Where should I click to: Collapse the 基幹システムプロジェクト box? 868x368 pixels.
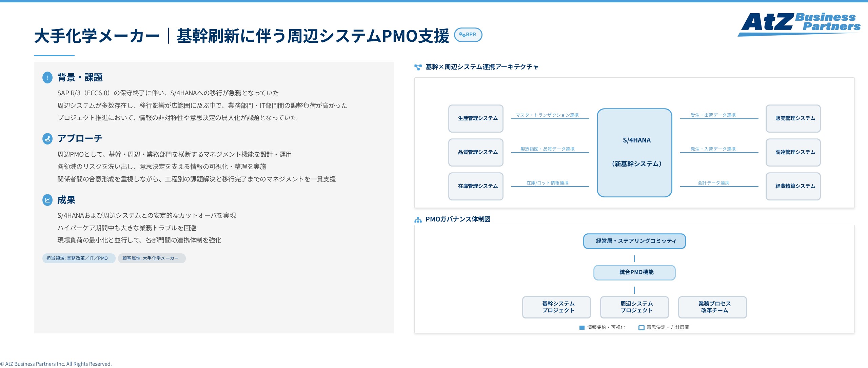pos(556,307)
